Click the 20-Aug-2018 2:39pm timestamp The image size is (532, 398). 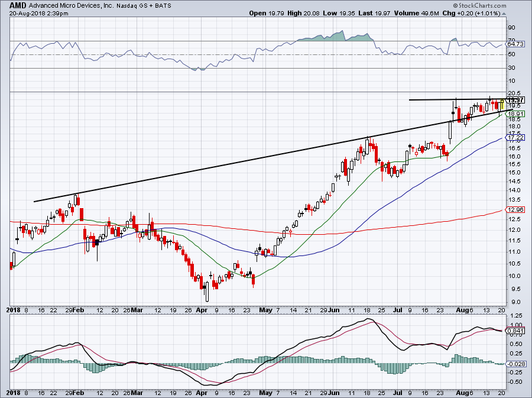38,14
